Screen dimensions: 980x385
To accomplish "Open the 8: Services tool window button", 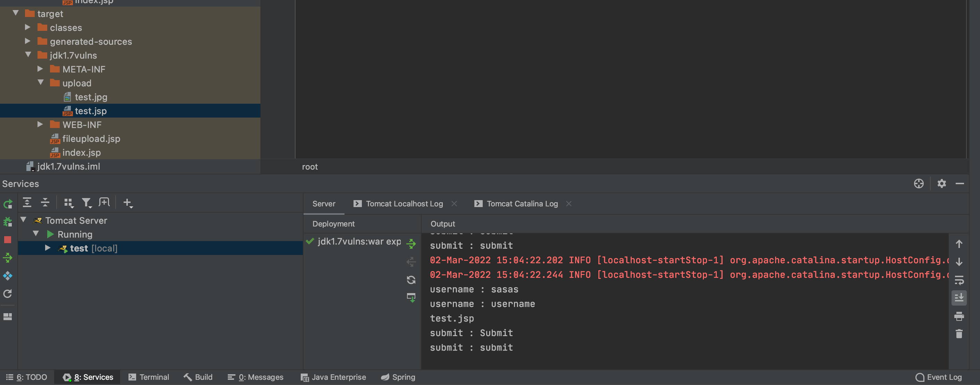I will pyautogui.click(x=88, y=377).
